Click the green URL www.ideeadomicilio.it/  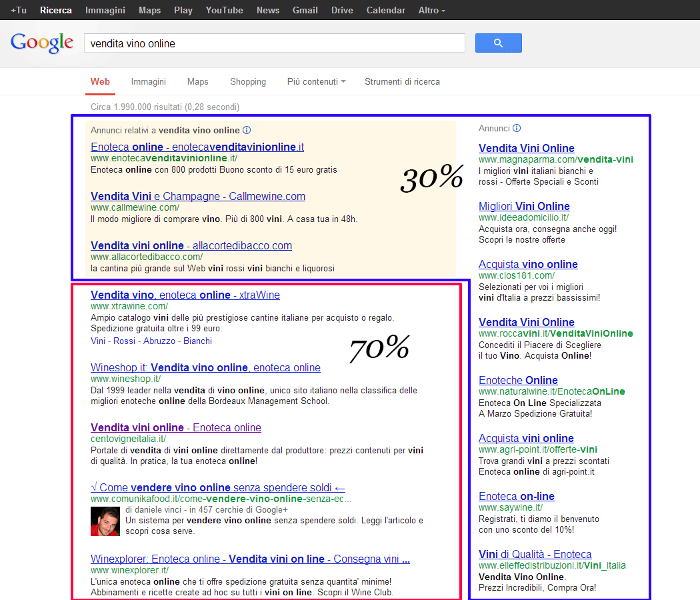523,217
